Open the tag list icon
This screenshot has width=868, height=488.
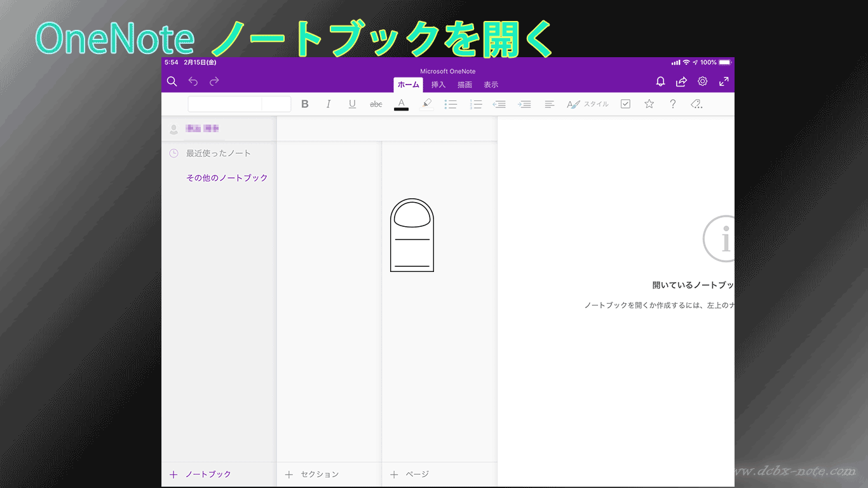click(x=696, y=104)
